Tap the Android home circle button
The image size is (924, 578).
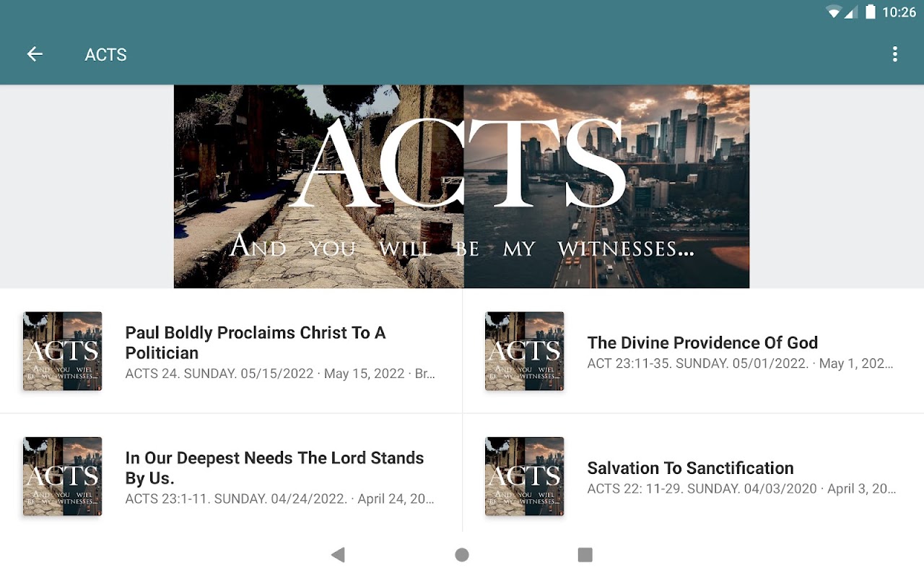pos(462,555)
